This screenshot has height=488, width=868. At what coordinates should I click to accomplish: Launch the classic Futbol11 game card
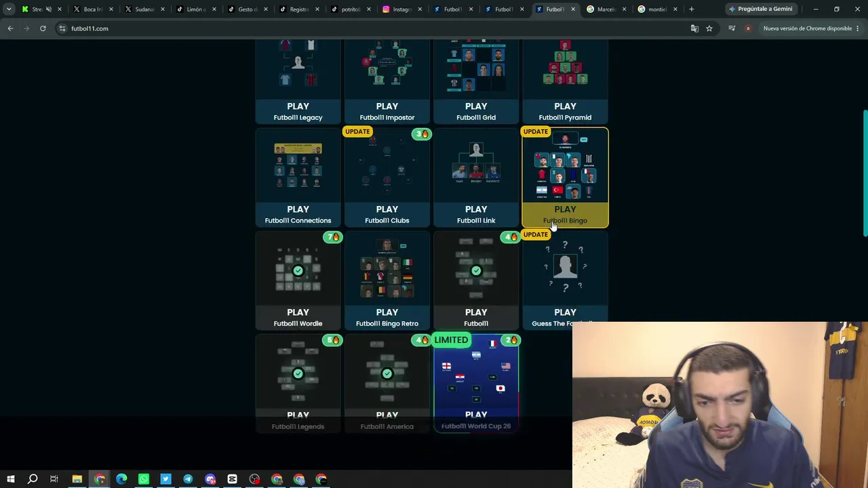[x=476, y=281]
